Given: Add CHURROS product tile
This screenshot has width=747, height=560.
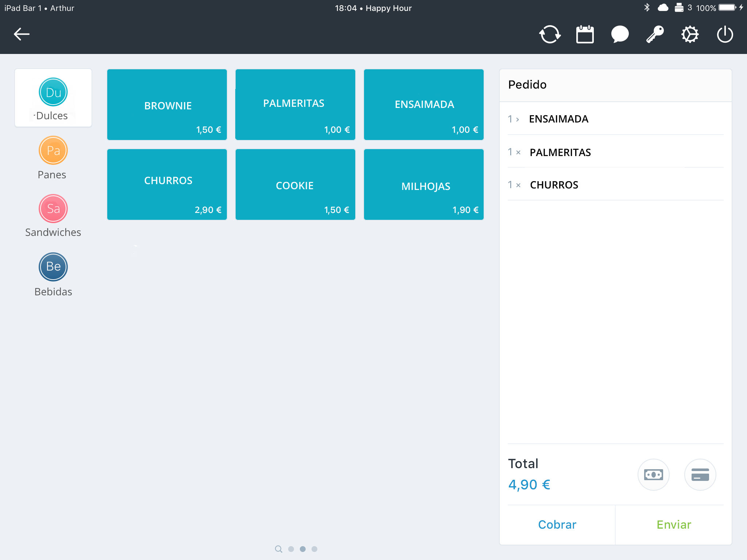Looking at the screenshot, I should [167, 184].
